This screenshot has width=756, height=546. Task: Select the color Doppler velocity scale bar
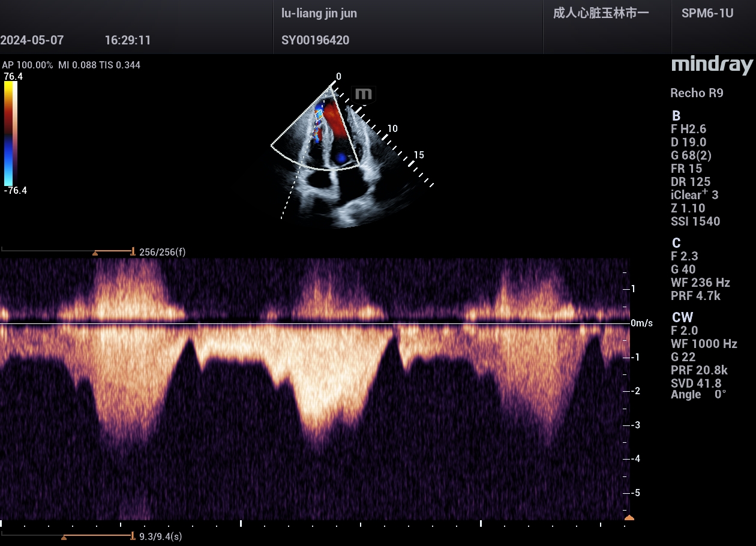pos(10,133)
